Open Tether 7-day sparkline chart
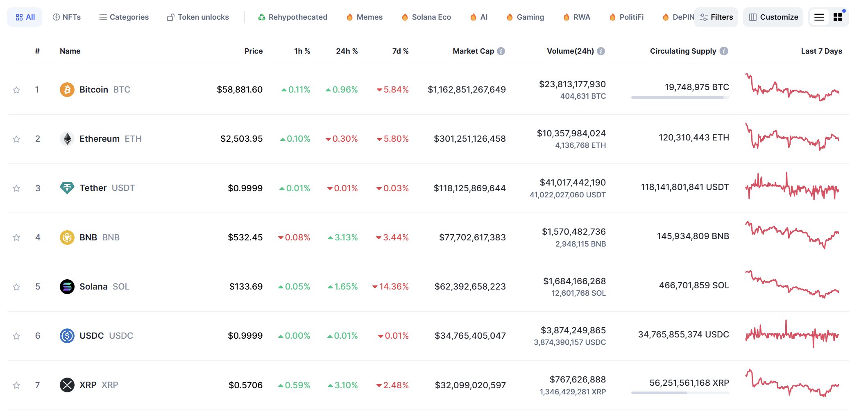Viewport: 868px width, 412px height. point(792,186)
